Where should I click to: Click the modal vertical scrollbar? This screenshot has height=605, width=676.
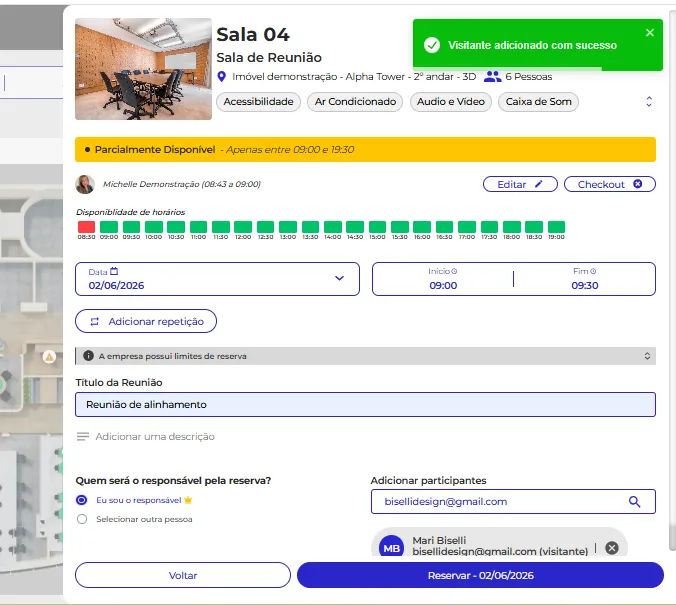click(x=673, y=280)
